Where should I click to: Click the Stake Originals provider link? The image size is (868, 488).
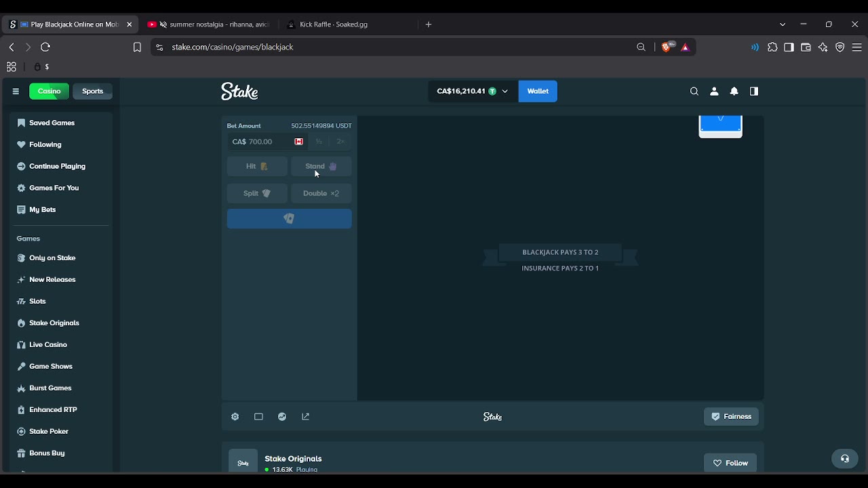coord(293,459)
